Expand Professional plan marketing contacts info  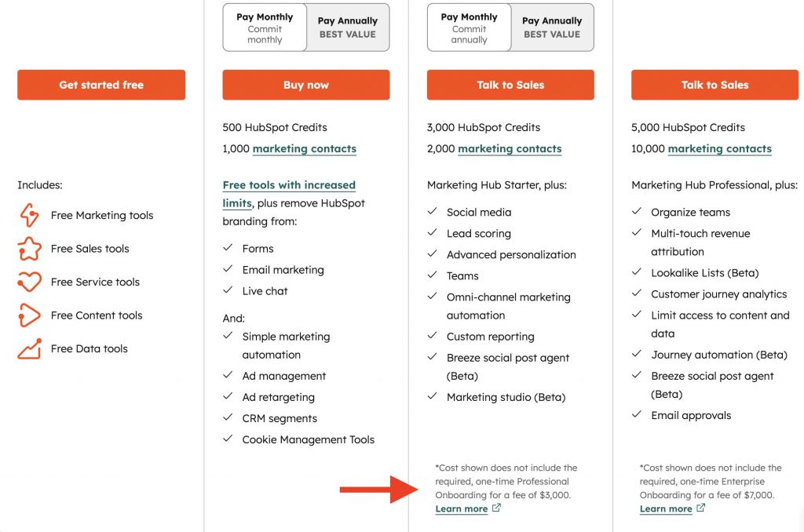point(509,148)
